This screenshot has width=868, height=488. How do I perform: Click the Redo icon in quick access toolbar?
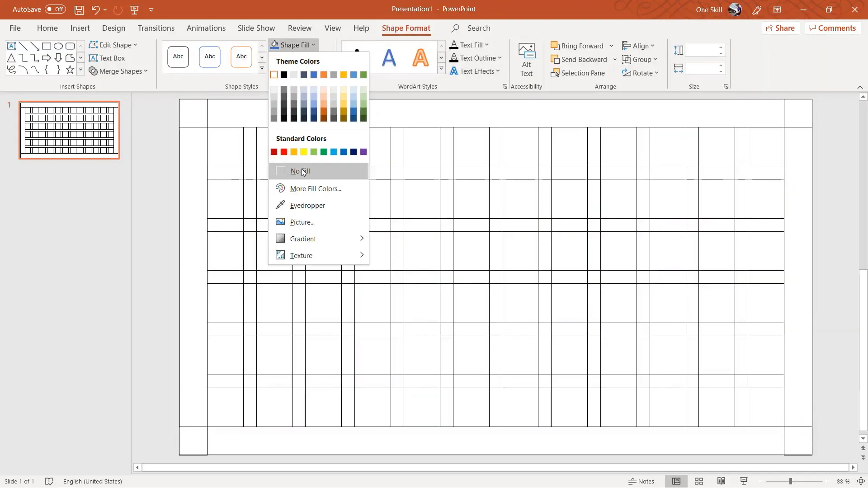(118, 9)
